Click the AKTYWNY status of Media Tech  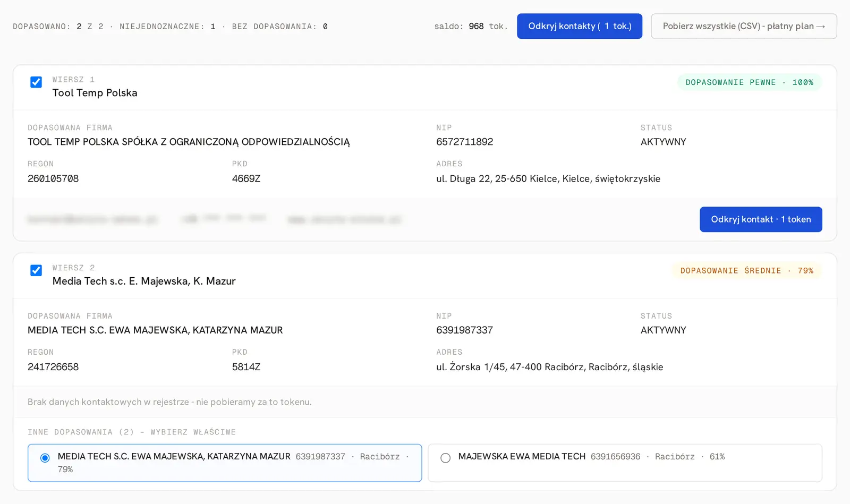click(x=664, y=330)
